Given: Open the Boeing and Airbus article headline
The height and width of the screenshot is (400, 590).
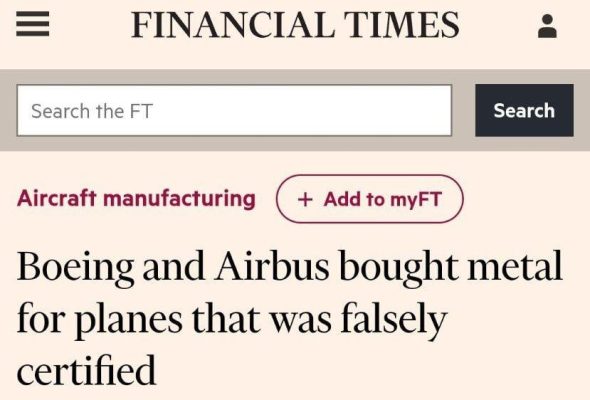Looking at the screenshot, I should 290,318.
